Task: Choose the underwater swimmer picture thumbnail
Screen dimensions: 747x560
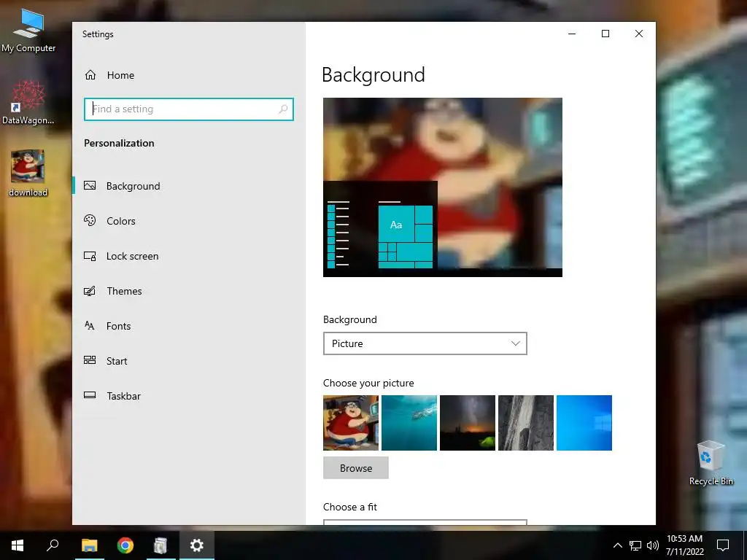Action: coord(409,423)
